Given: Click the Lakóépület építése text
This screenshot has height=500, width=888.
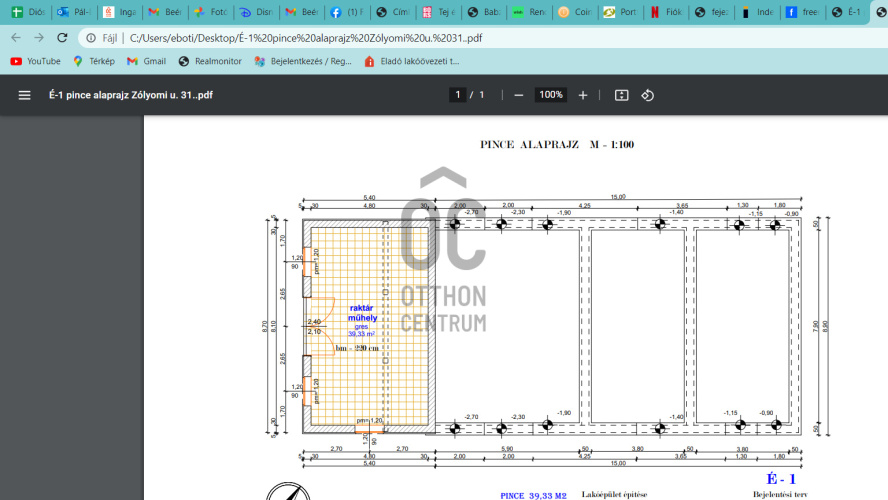Looking at the screenshot, I should click(x=614, y=494).
